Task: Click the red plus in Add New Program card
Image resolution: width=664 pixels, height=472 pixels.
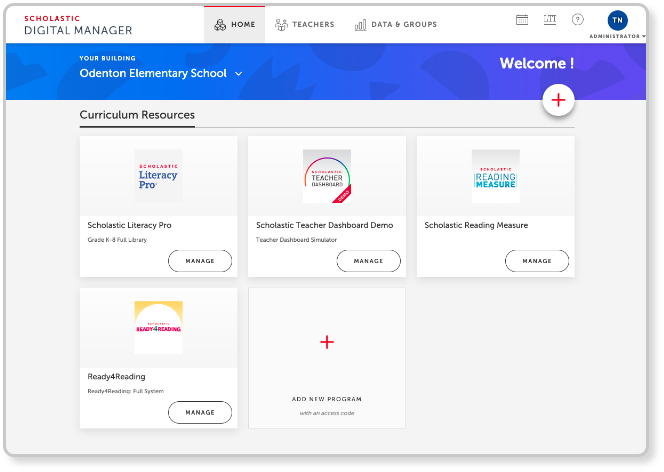Action: pos(327,342)
